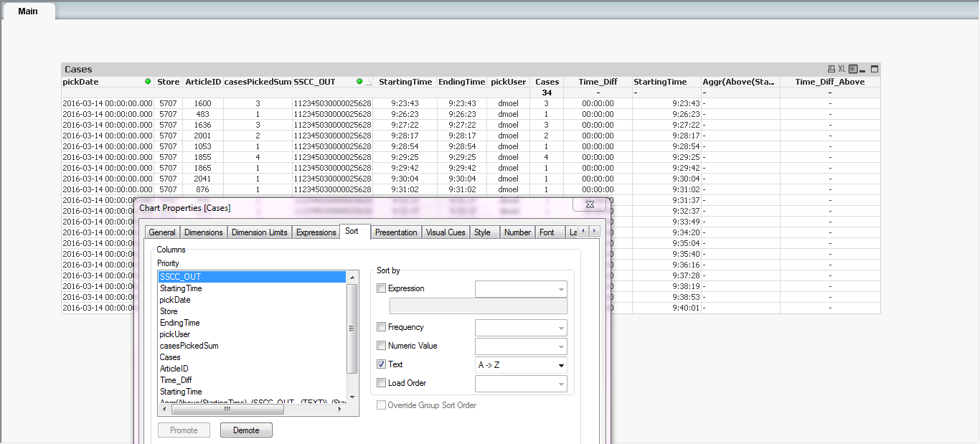The height and width of the screenshot is (444, 980).
Task: Uncheck the Text sort checkbox
Action: tap(382, 364)
